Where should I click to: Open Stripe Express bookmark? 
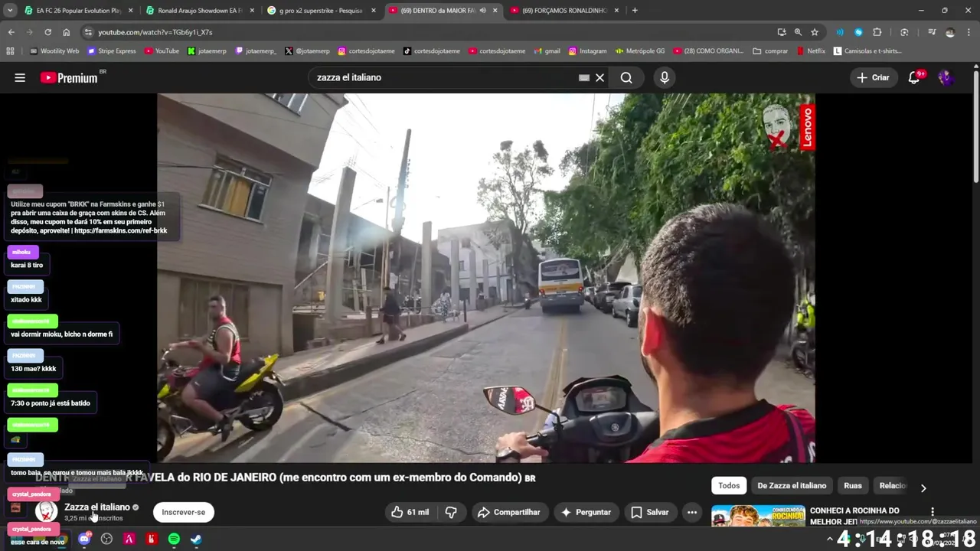click(112, 51)
